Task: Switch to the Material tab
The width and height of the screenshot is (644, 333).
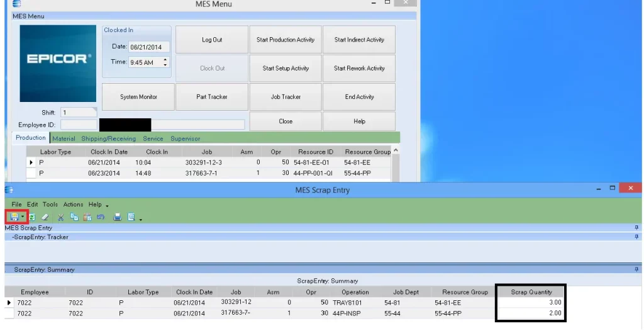Action: tap(64, 138)
